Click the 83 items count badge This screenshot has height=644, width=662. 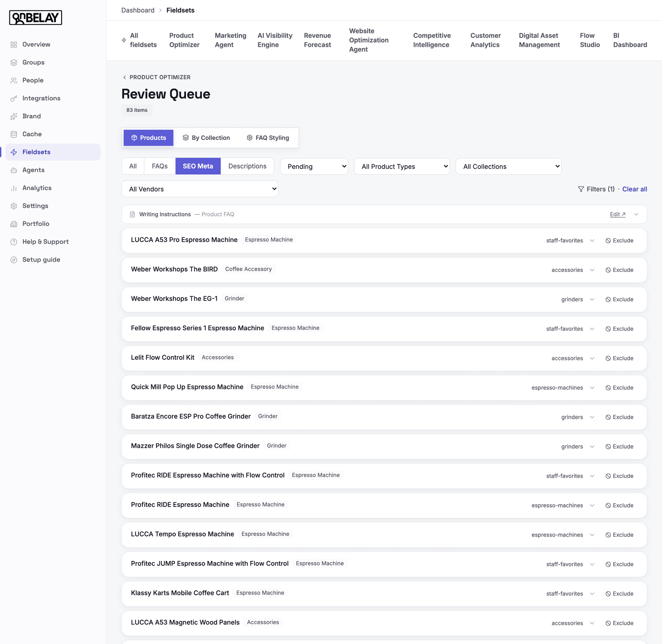tap(137, 110)
